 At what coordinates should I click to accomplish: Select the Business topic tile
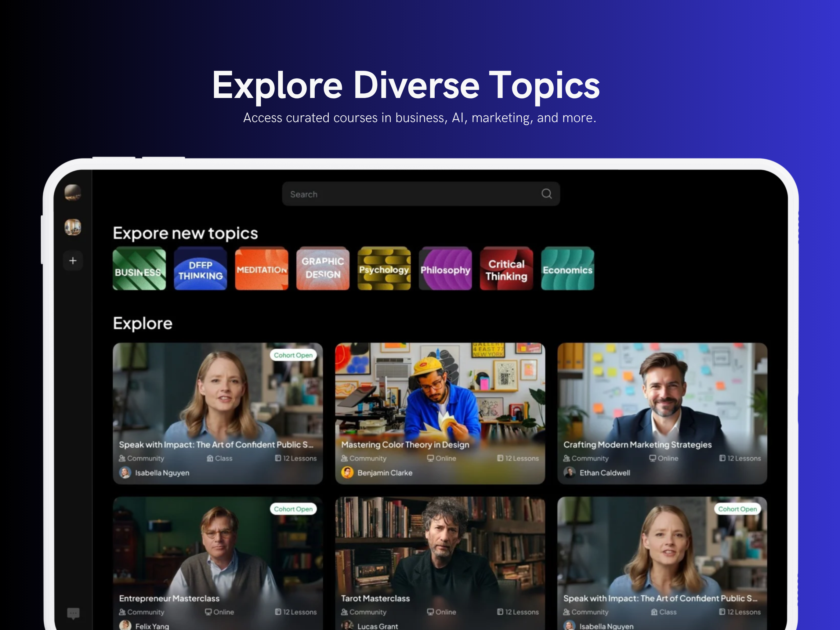click(139, 269)
